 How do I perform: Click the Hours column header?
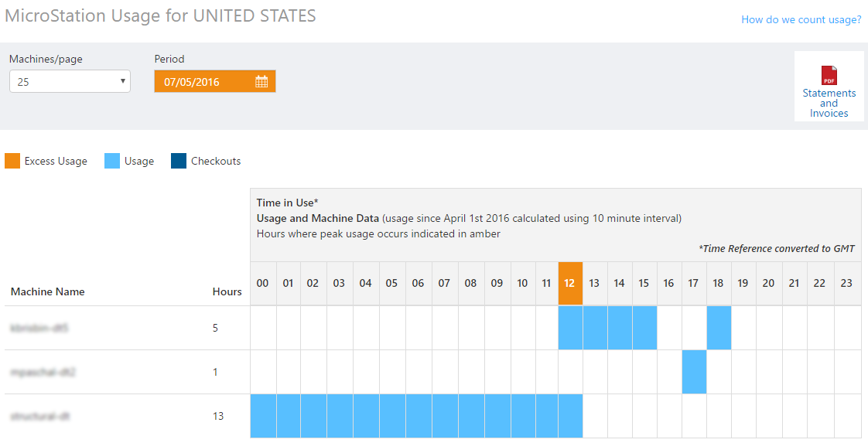tap(227, 291)
